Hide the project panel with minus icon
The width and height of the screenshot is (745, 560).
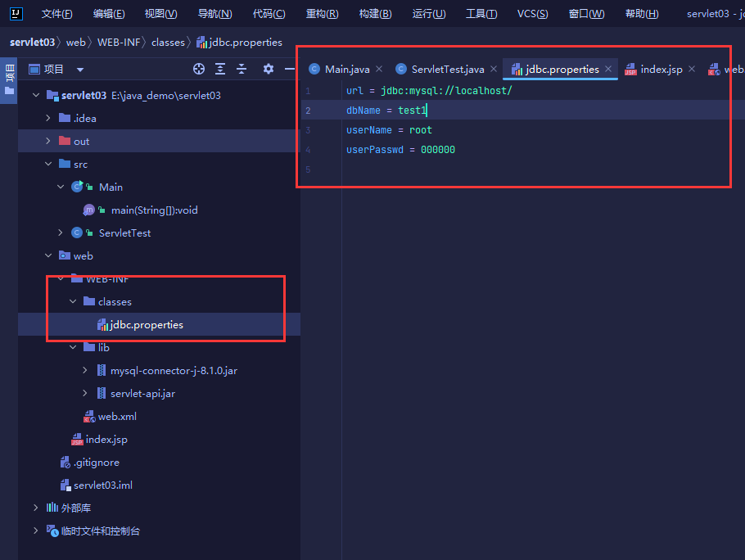pyautogui.click(x=289, y=69)
